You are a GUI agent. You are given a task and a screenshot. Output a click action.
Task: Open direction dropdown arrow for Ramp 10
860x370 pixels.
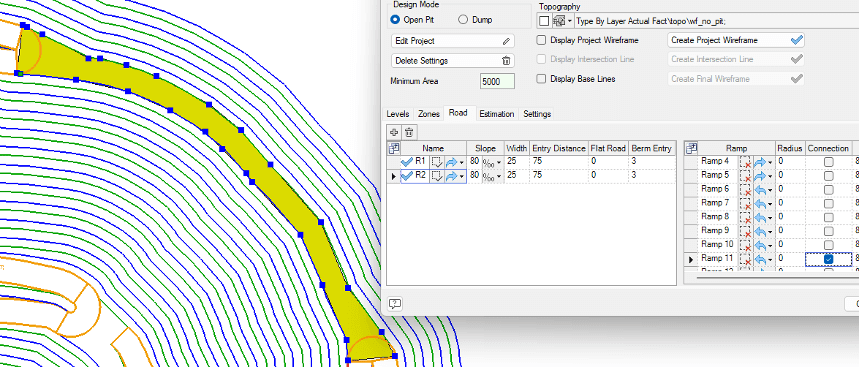[770, 246]
